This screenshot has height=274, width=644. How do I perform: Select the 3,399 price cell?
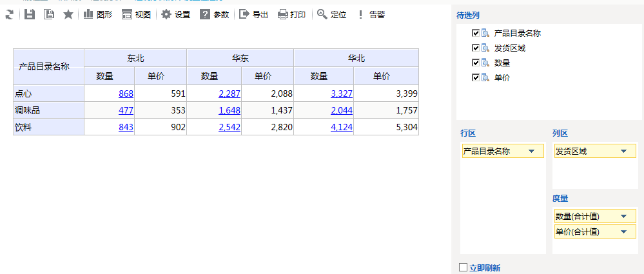pyautogui.click(x=386, y=93)
